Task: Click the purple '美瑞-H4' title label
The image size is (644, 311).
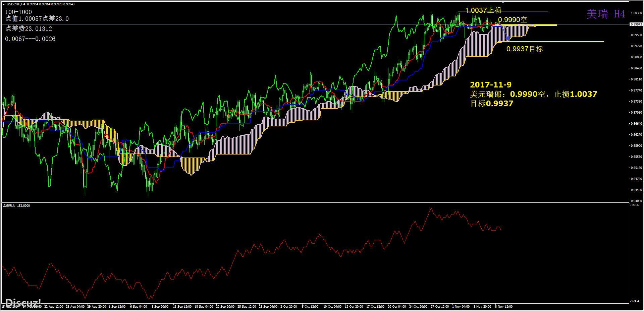Action: click(x=606, y=14)
